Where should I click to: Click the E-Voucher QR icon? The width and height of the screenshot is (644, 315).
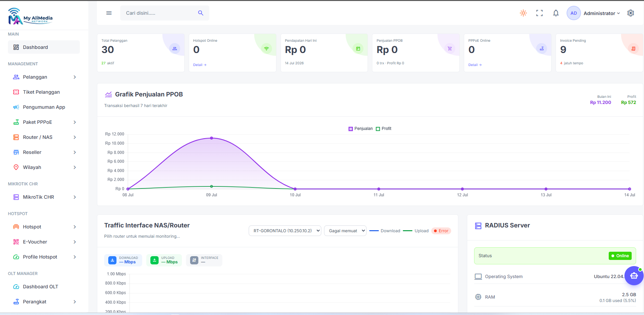coord(16,242)
